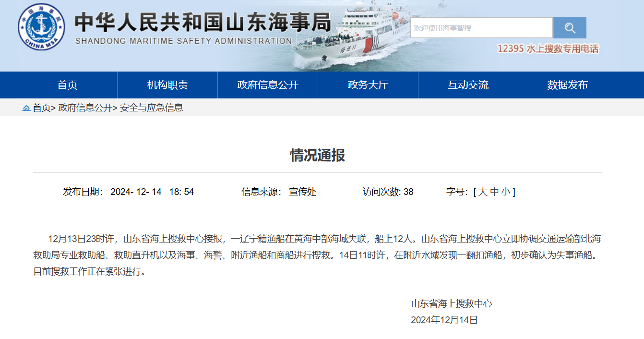
Task: Click the 情况通报 article heading
Action: coord(317,155)
